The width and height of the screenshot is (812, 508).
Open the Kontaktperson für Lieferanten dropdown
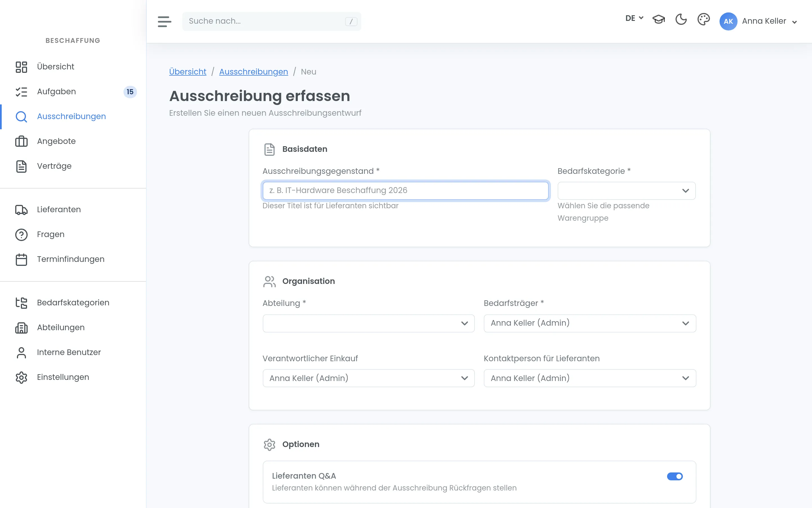tap(590, 378)
